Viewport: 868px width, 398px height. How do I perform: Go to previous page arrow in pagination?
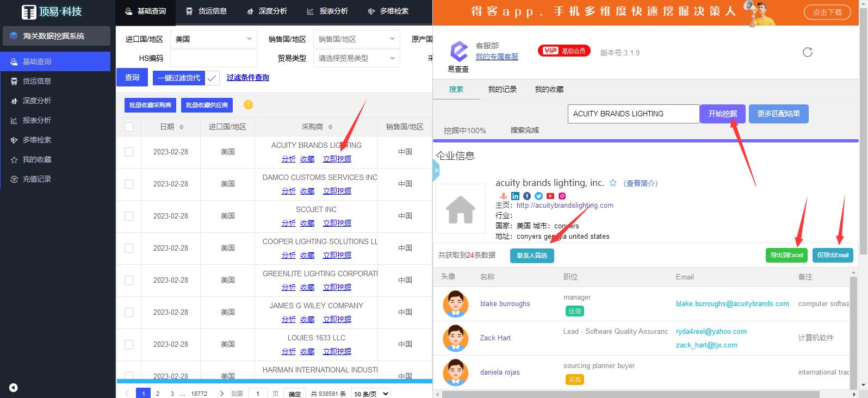(x=127, y=393)
